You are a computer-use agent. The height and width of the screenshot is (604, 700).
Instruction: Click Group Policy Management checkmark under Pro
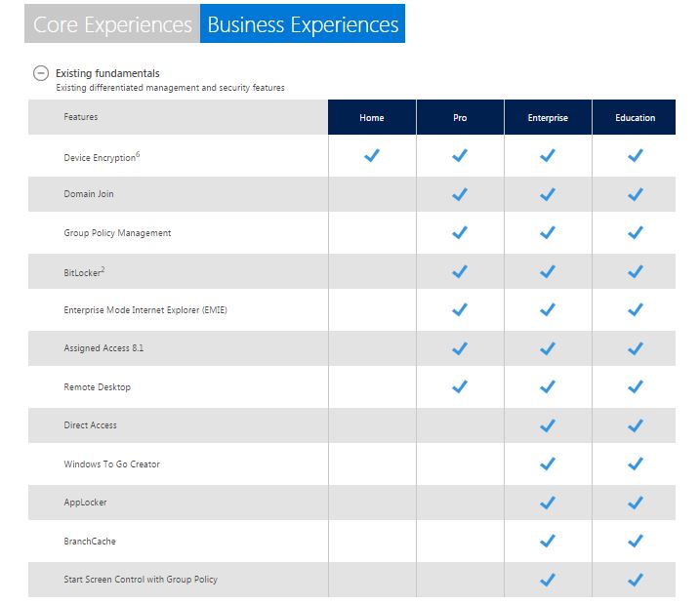[460, 232]
